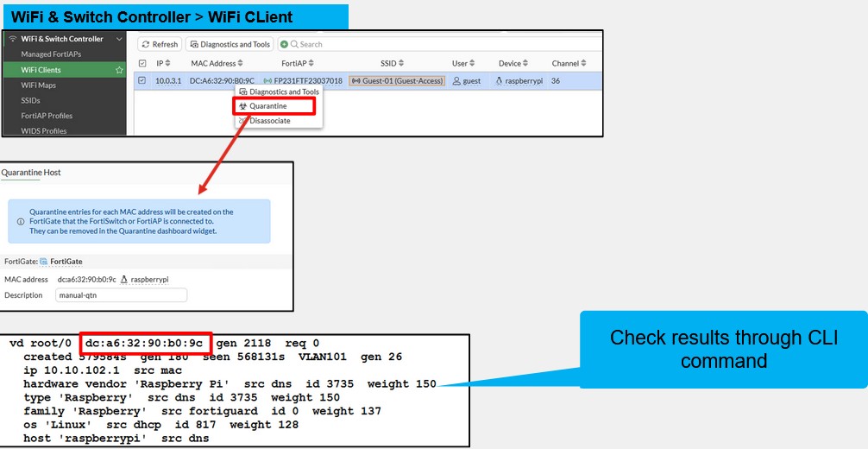Toggle the select-all checkbox in the table header
This screenshot has width=868, height=449.
pos(142,64)
